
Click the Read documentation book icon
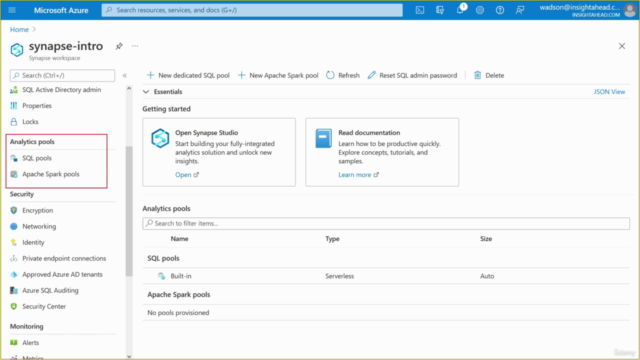pos(323,138)
